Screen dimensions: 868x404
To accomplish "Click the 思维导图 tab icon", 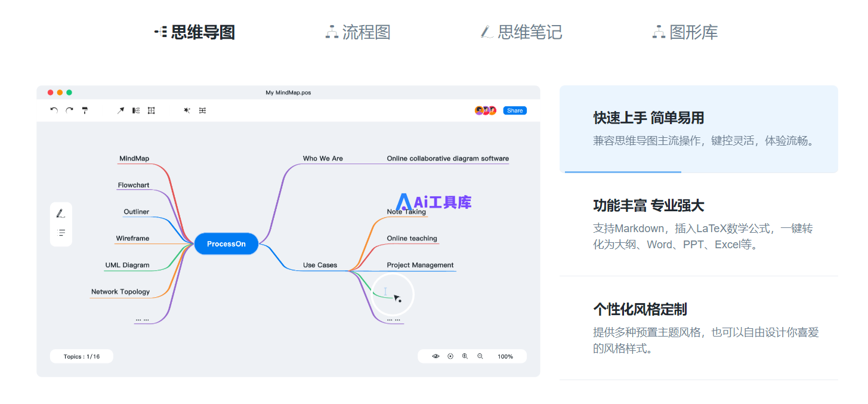I will [160, 32].
